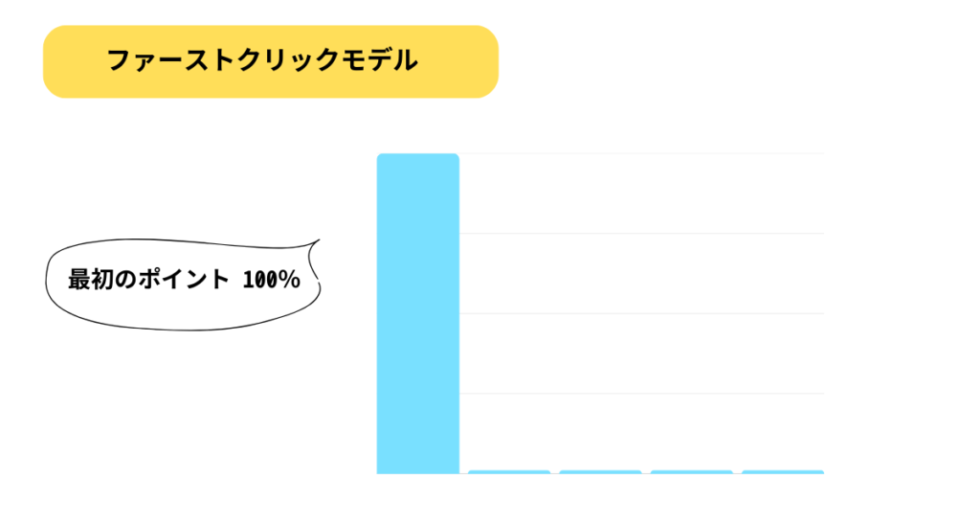Click the second gridline from the top
The width and height of the screenshot is (980, 523).
click(x=642, y=234)
